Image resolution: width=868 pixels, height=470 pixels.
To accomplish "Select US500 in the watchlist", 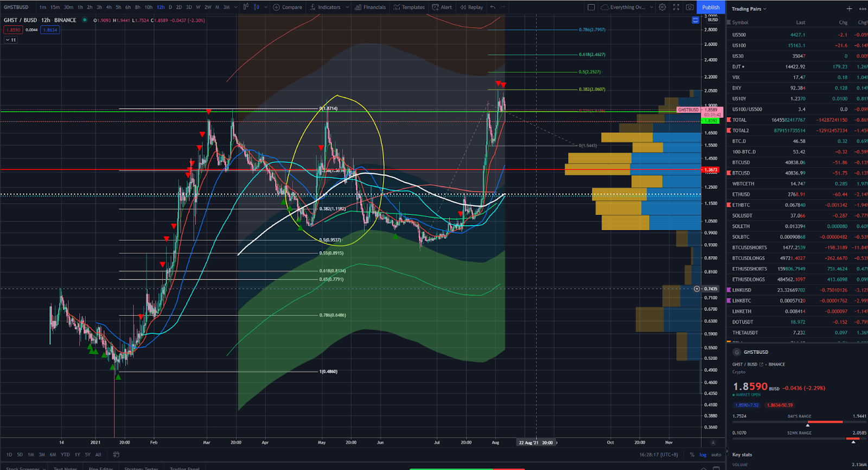I will tap(797, 35).
